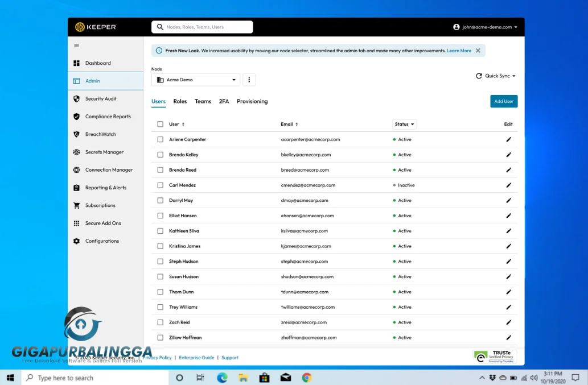Select the Zach Reid checkbox
Screen dimensions: 588x385
[x=160, y=322]
